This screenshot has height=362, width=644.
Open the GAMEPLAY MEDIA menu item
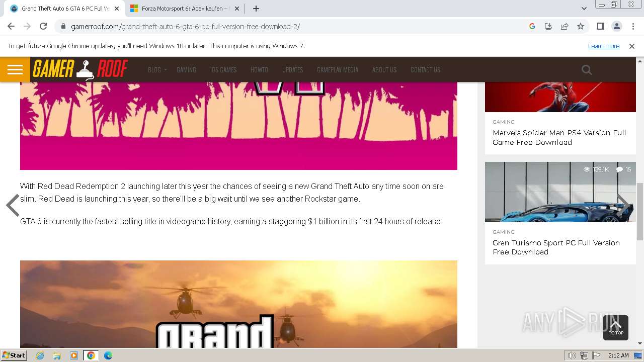click(338, 69)
